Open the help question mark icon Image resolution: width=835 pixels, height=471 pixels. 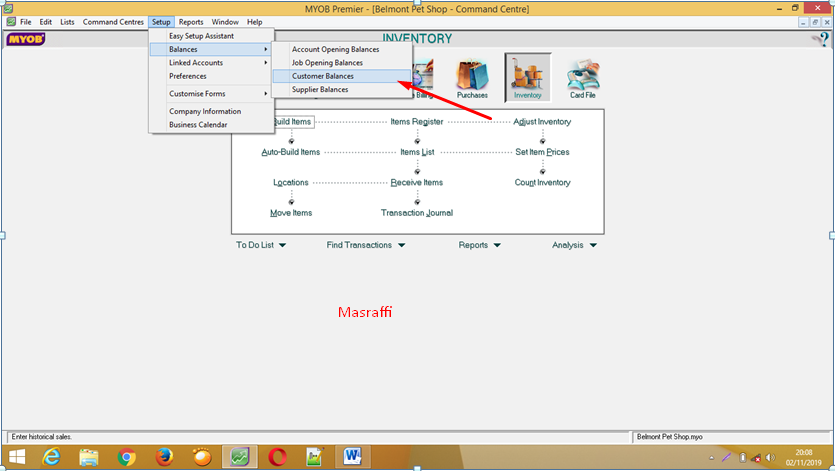(x=822, y=39)
